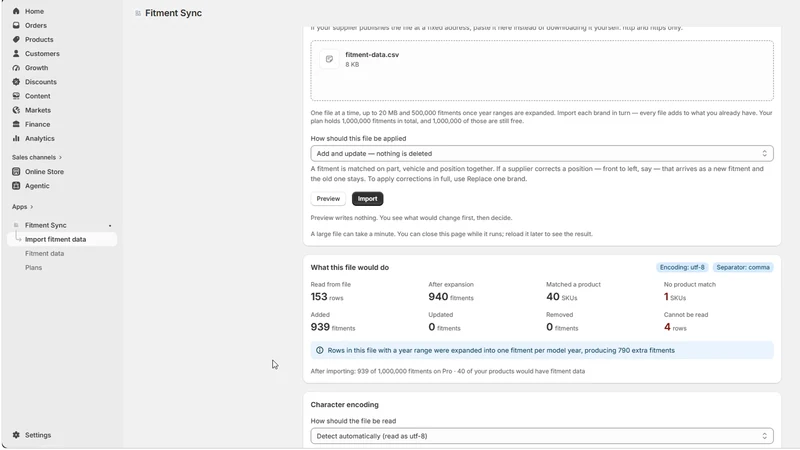Click the '940 fitments' after expansion value

click(x=451, y=297)
